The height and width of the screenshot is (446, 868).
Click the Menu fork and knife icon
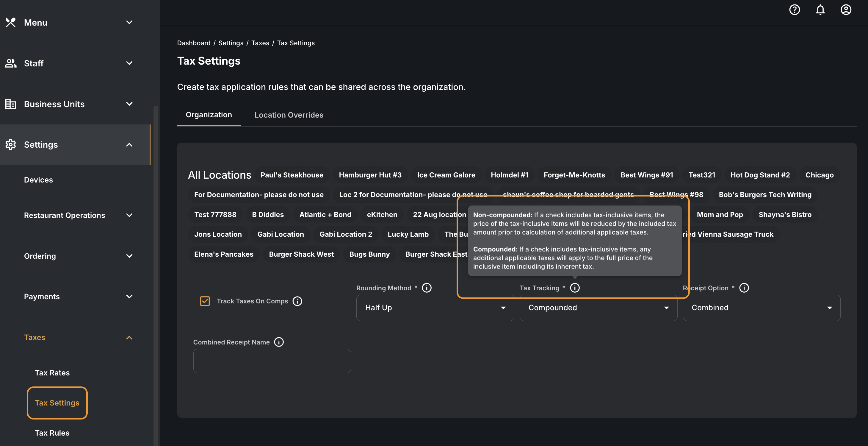point(11,23)
